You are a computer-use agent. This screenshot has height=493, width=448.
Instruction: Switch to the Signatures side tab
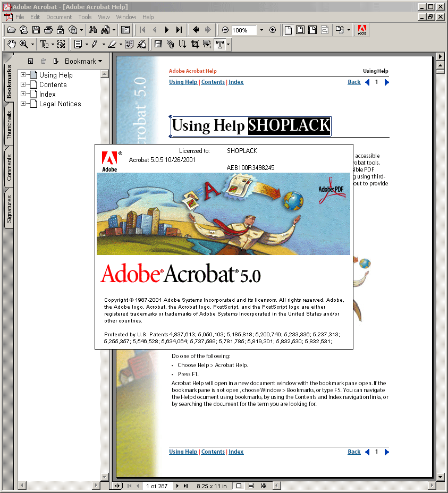[x=9, y=209]
